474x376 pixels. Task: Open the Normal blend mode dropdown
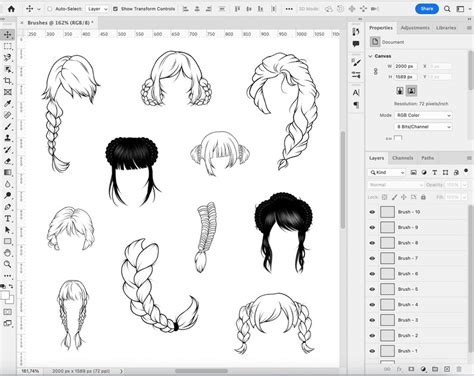[x=396, y=185]
